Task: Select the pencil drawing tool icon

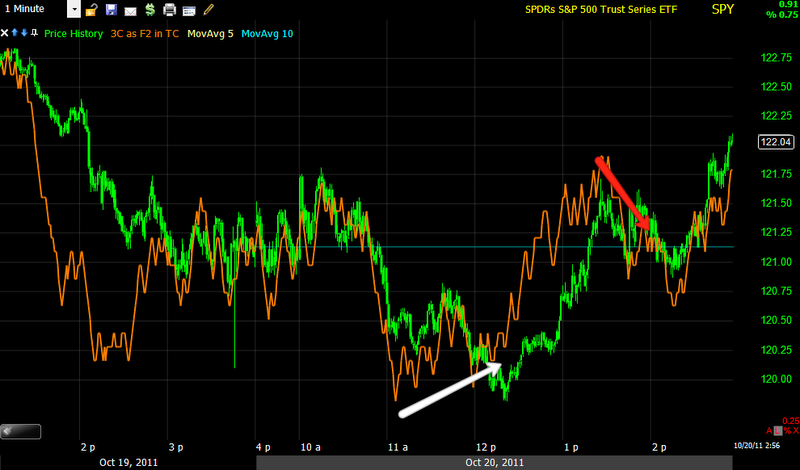Action: coord(208,9)
